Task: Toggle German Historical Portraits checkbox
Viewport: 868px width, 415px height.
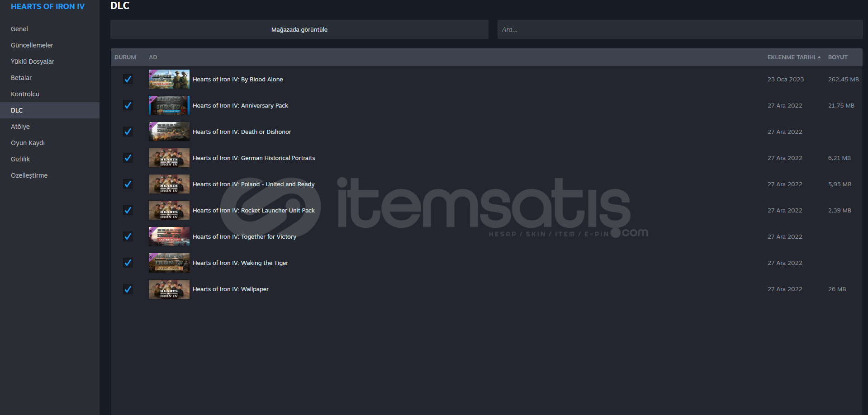Action: 128,158
